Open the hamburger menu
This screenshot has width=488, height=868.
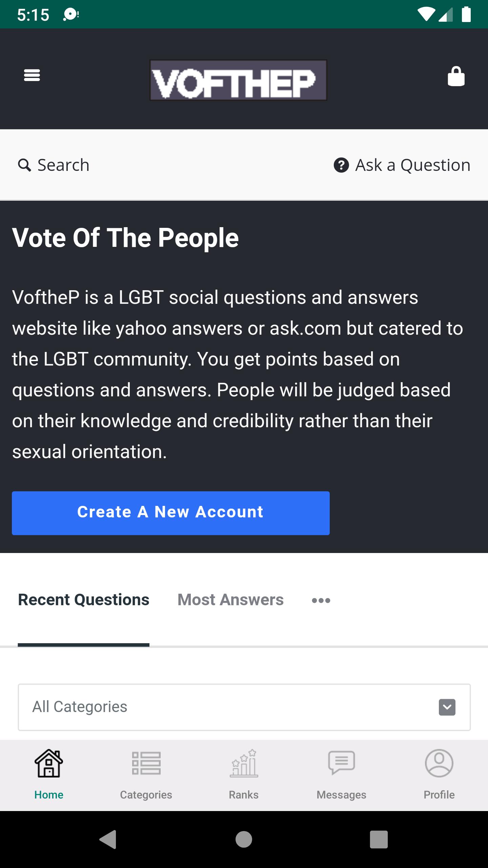(x=32, y=75)
